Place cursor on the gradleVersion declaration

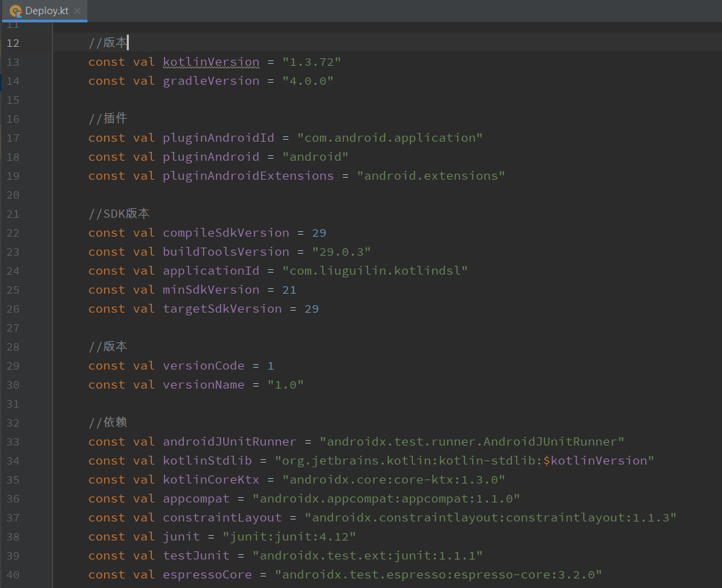point(211,81)
